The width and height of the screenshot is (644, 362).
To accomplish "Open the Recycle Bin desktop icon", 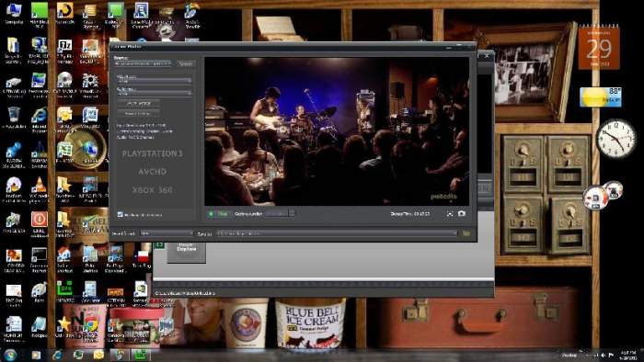I will pos(14,119).
